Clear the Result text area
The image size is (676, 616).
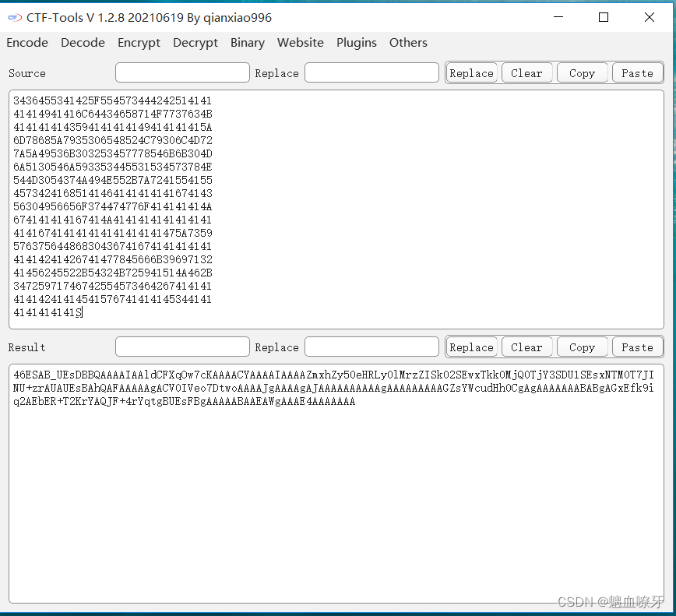pos(526,347)
